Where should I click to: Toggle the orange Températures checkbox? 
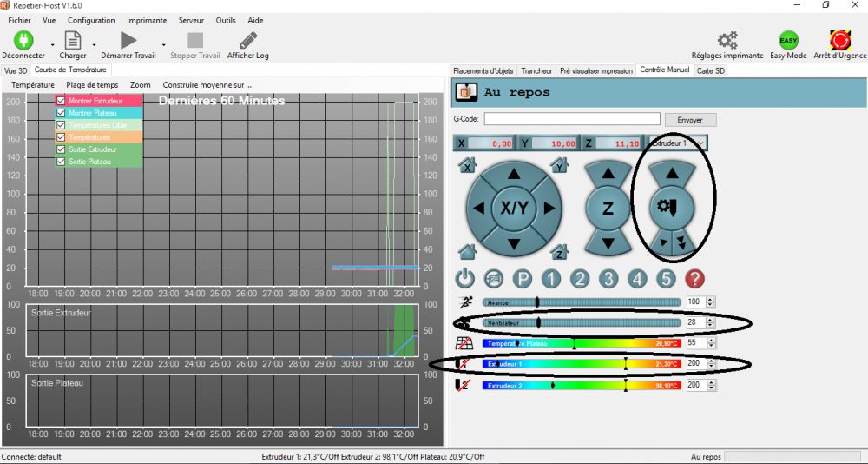pyautogui.click(x=61, y=137)
